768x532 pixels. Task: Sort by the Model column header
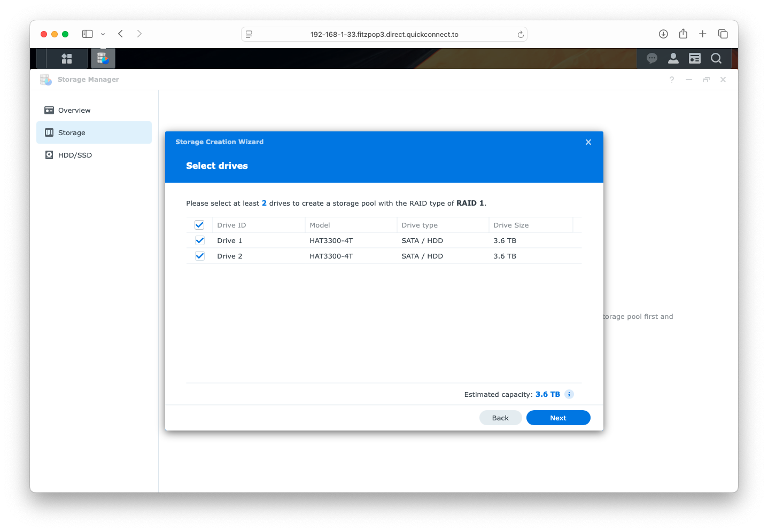coord(351,225)
